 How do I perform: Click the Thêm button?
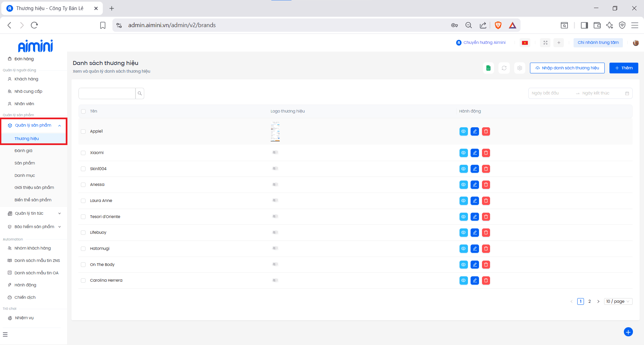coord(624,68)
